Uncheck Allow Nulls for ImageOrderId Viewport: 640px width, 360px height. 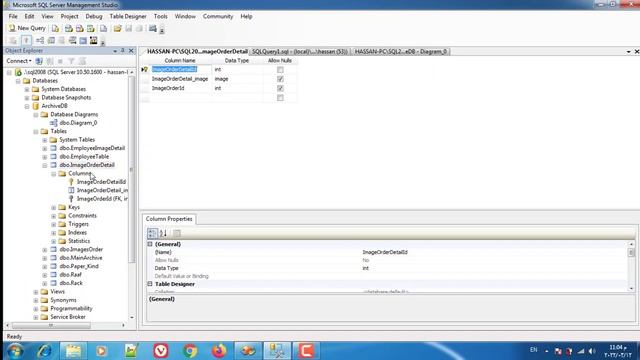coord(280,88)
